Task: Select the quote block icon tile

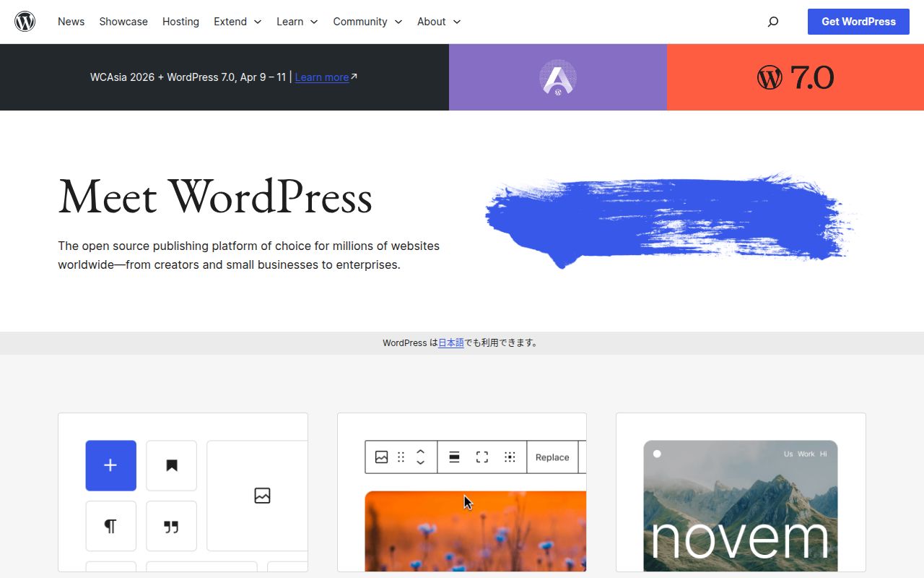Action: pyautogui.click(x=172, y=526)
